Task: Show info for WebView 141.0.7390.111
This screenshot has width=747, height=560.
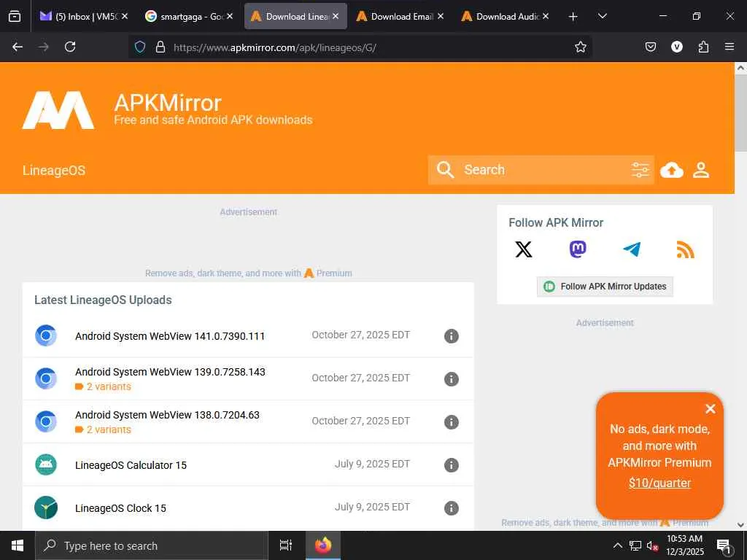Action: point(451,336)
